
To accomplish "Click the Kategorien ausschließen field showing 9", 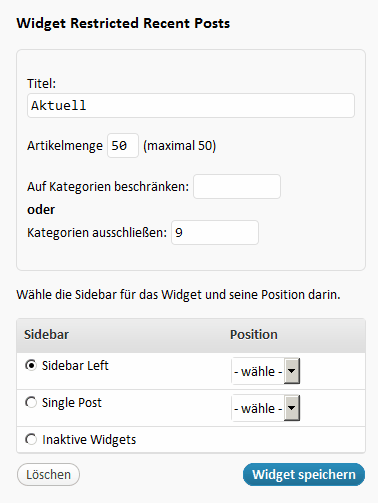I will click(215, 232).
